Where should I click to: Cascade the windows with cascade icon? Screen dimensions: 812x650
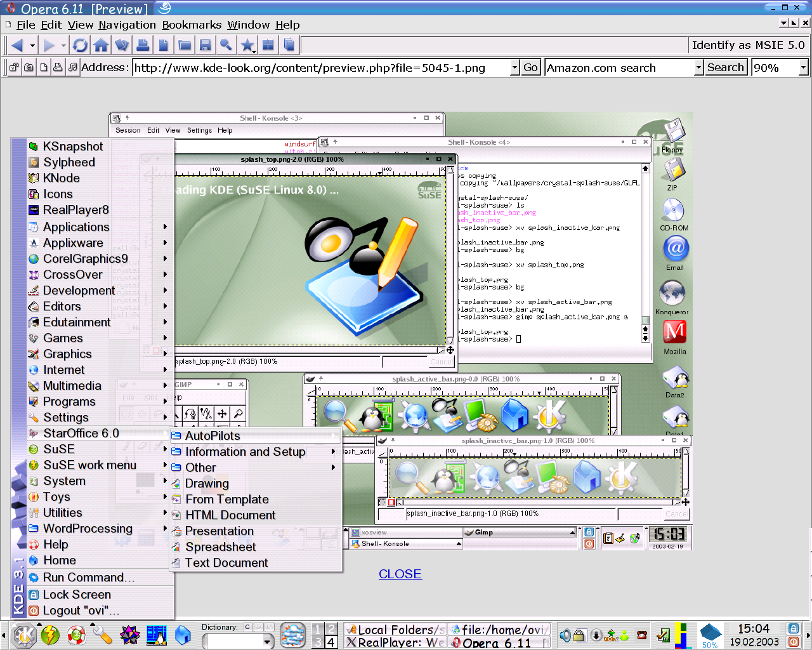pos(289,45)
